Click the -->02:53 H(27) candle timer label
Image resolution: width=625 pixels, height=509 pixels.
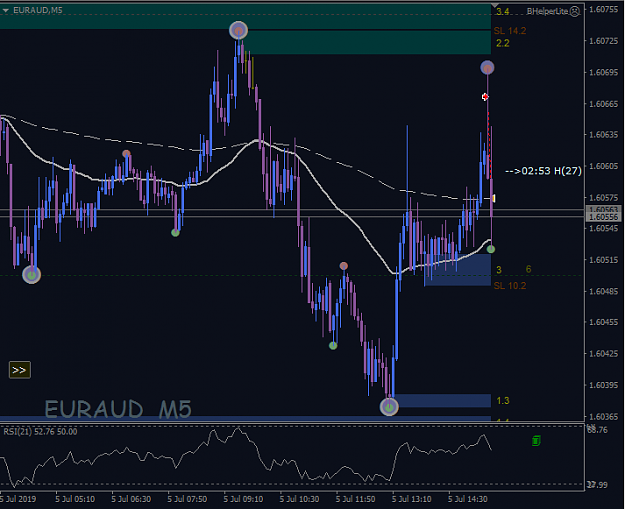tap(543, 171)
